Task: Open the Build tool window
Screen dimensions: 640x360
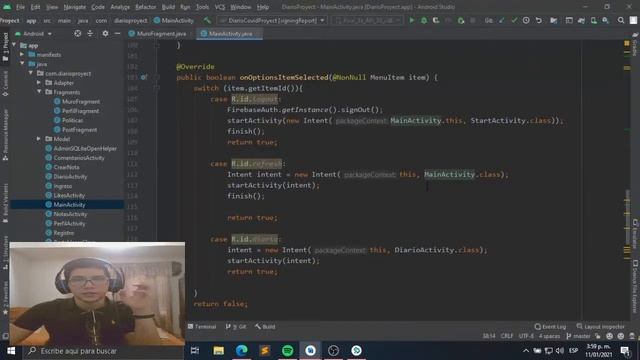Action: [265, 327]
